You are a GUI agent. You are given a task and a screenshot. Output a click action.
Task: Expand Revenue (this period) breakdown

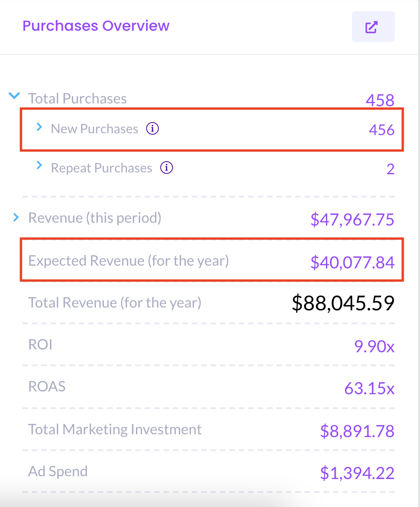(x=16, y=217)
